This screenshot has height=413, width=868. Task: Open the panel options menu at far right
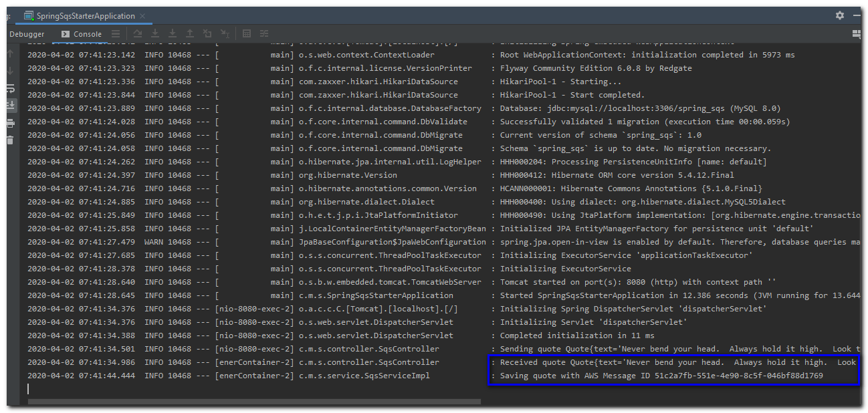click(857, 33)
